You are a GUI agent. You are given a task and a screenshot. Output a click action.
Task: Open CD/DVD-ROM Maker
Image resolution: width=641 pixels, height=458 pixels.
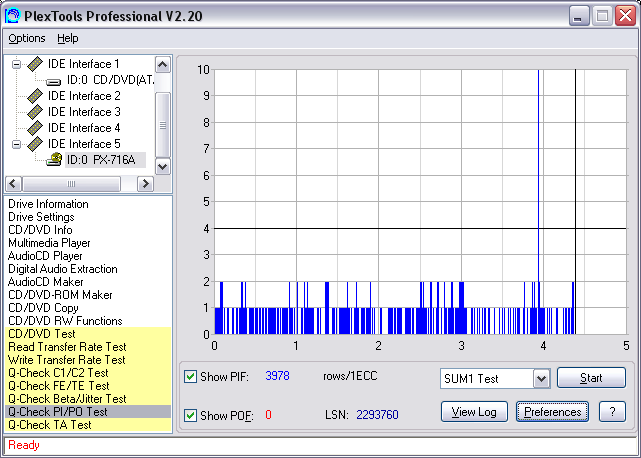[60, 295]
